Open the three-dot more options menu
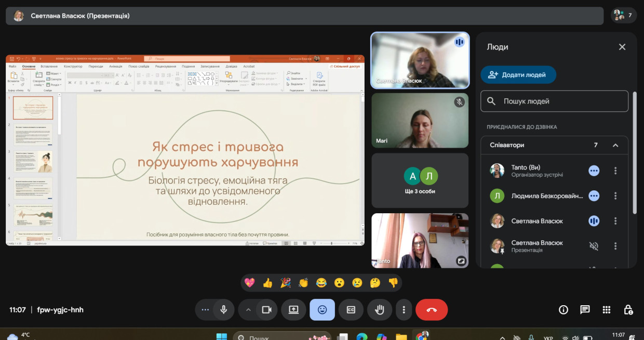This screenshot has width=644, height=340. click(404, 310)
